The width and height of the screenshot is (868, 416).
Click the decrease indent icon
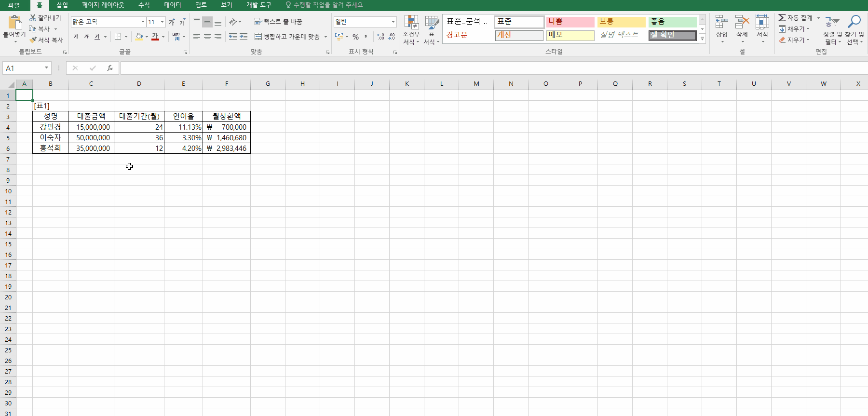pyautogui.click(x=233, y=37)
